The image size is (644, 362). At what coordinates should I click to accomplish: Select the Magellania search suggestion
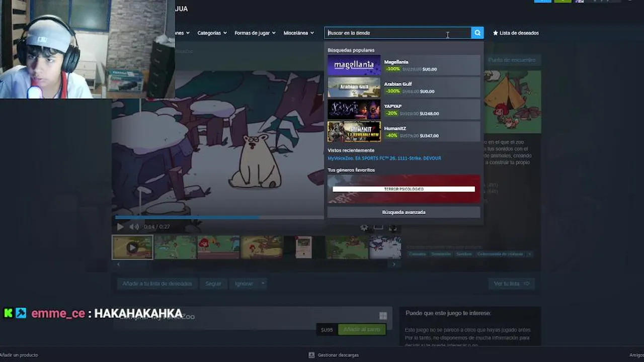pyautogui.click(x=404, y=65)
